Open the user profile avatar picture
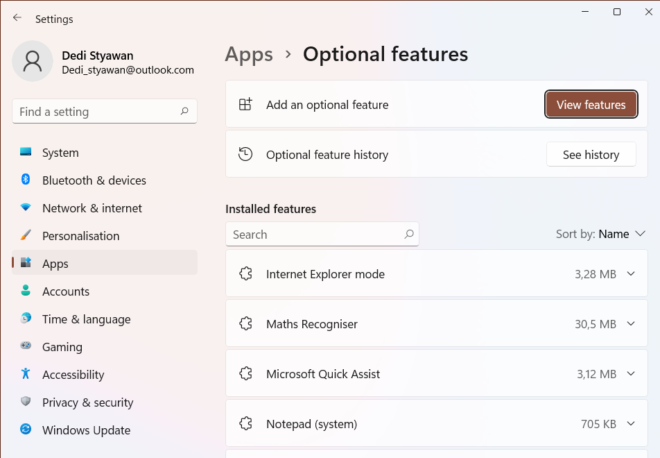 (x=32, y=61)
